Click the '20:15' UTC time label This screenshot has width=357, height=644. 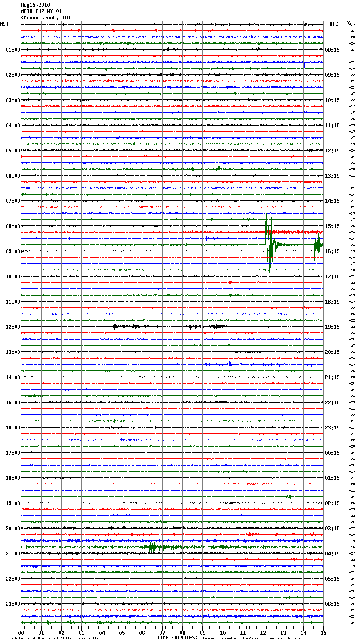tap(332, 352)
